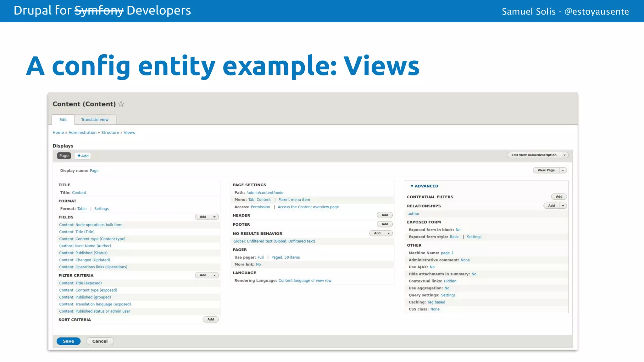Open Content: Content type (Content type) field
This screenshot has height=362, width=644.
coord(92,239)
